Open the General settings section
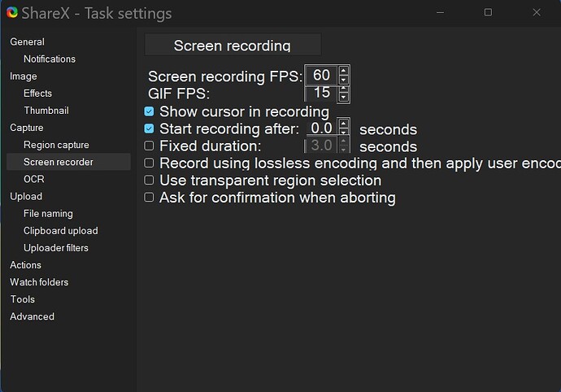The height and width of the screenshot is (392, 561). [27, 42]
